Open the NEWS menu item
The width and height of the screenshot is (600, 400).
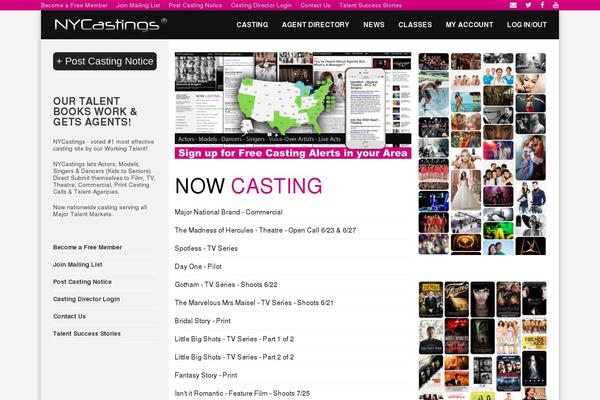374,24
